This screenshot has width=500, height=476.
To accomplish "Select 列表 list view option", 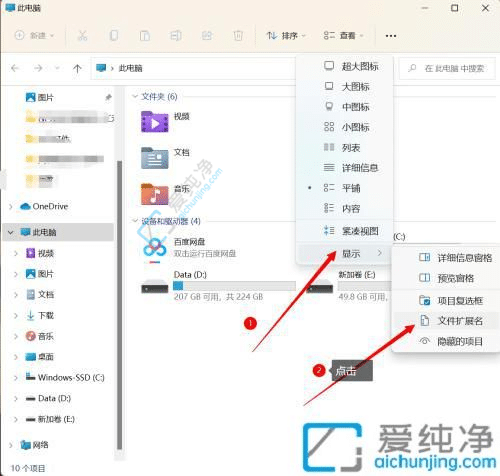I will click(x=345, y=147).
